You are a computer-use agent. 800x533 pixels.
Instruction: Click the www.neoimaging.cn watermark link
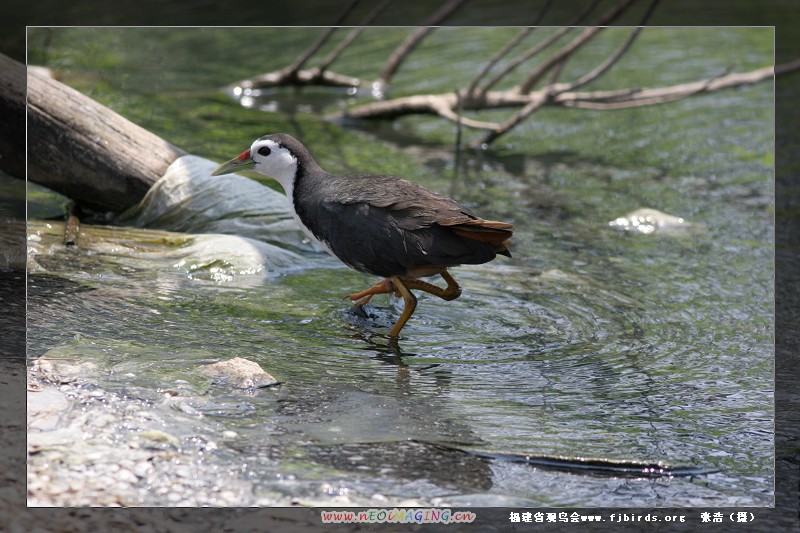pos(398,517)
